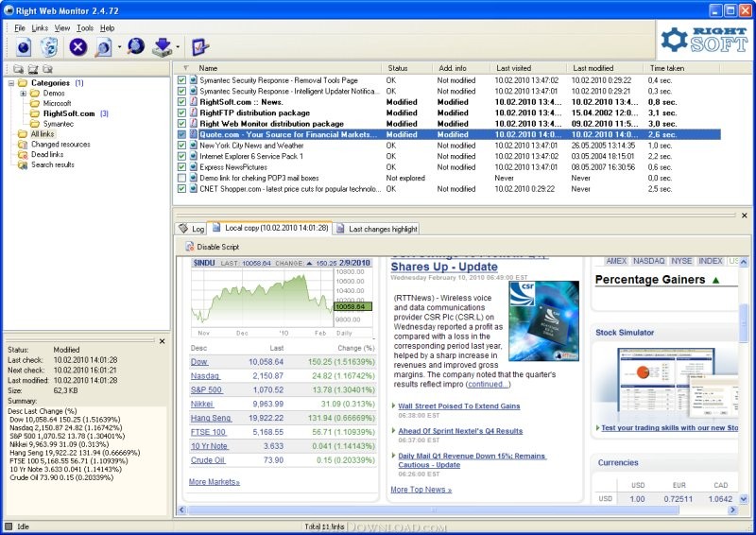Click the web view vertical scrollbar thumb
756x535 pixels.
tap(744, 322)
